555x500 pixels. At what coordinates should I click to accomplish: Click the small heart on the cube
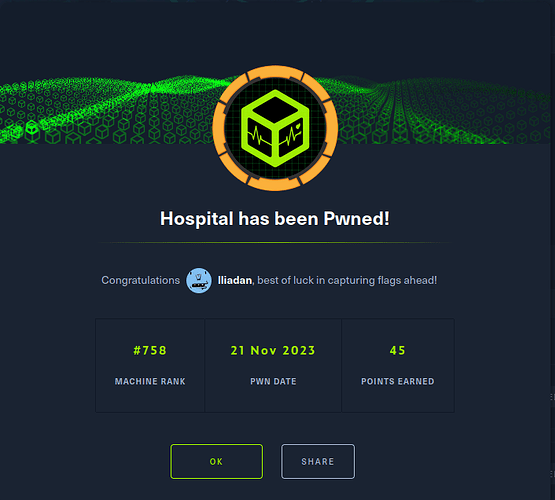tap(298, 125)
